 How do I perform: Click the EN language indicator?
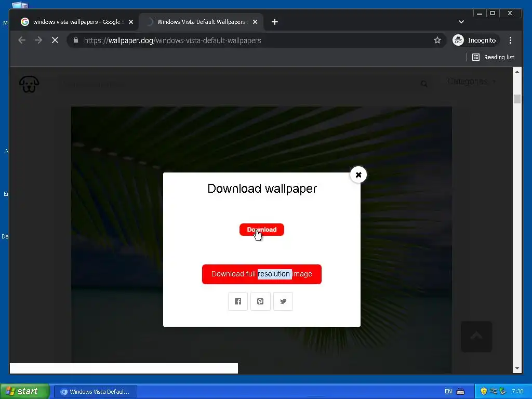(448, 392)
